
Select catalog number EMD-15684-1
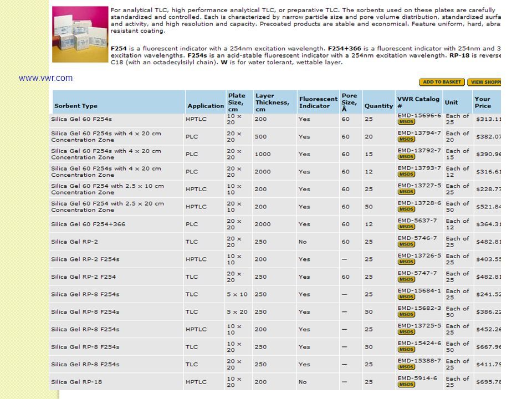pos(420,291)
